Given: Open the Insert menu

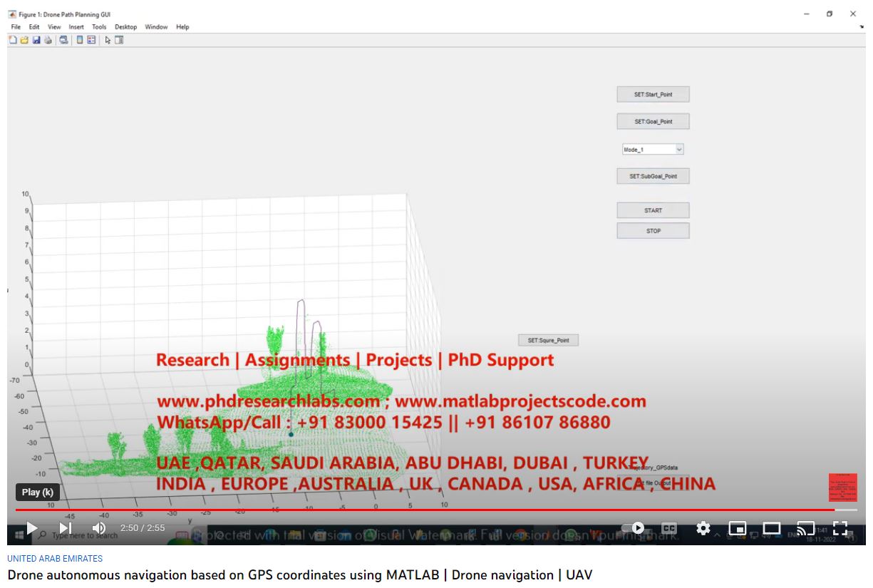Looking at the screenshot, I should click(x=76, y=27).
